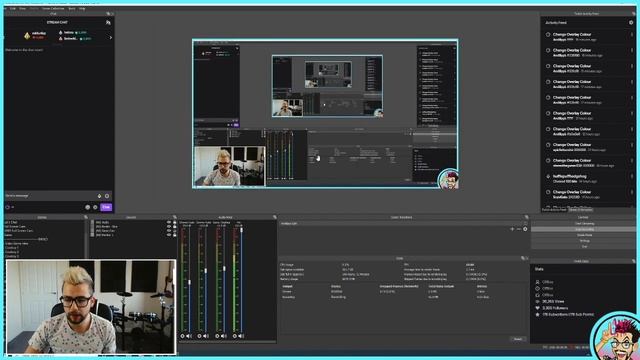Toggle the lock on the Audio source
The height and width of the screenshot is (360, 640).
[175, 222]
